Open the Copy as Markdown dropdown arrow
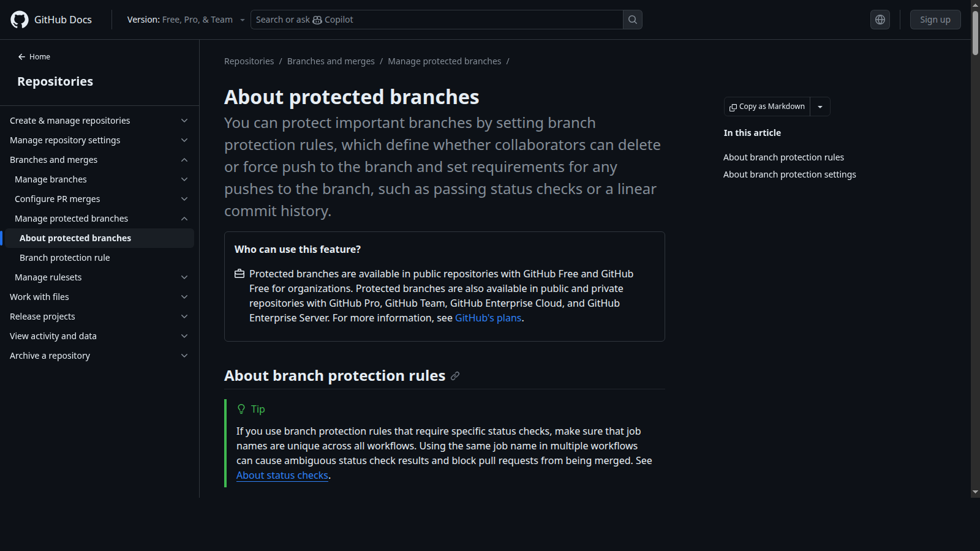 (820, 107)
